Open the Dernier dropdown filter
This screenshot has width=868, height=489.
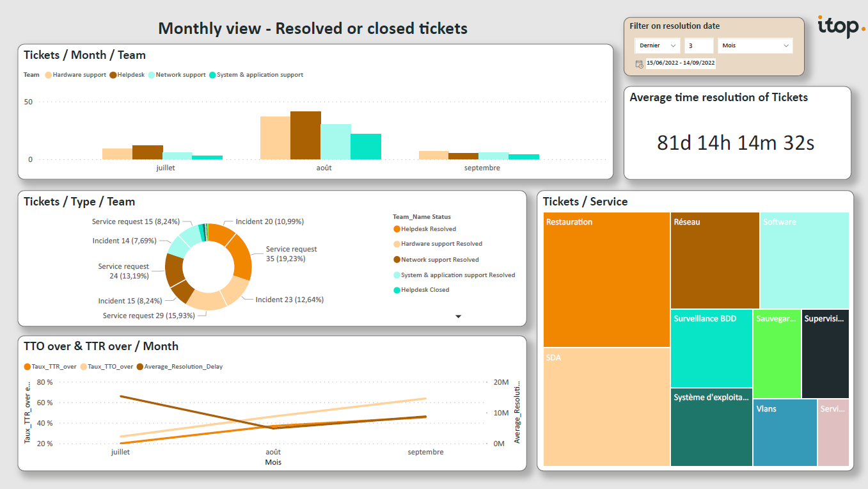[x=658, y=45]
